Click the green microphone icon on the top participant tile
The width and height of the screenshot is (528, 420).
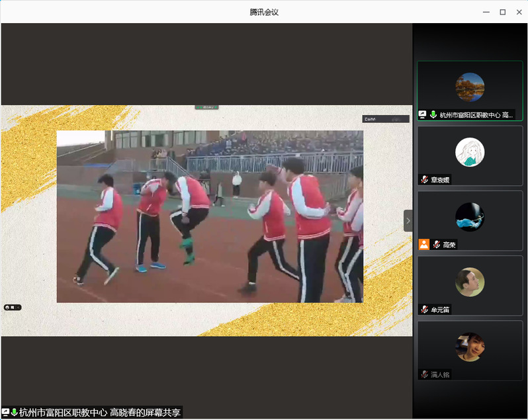coord(433,115)
